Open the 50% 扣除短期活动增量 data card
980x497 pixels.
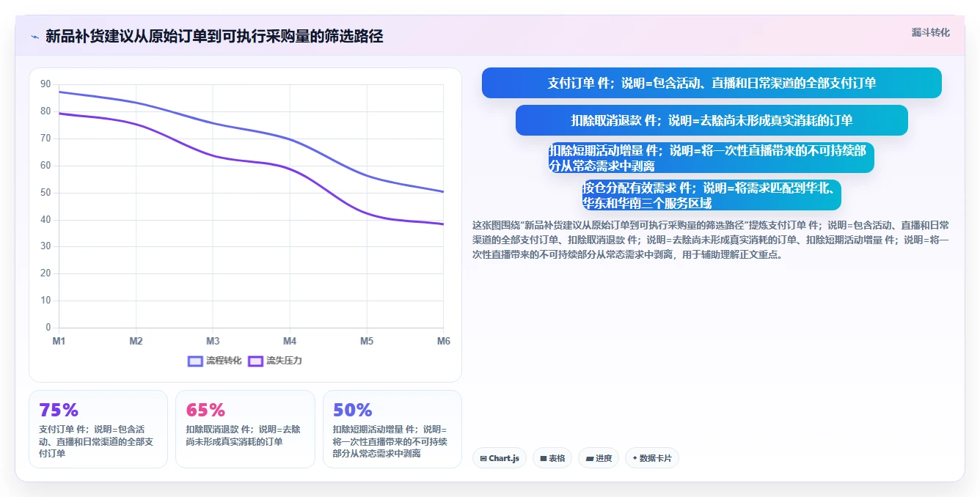392,429
